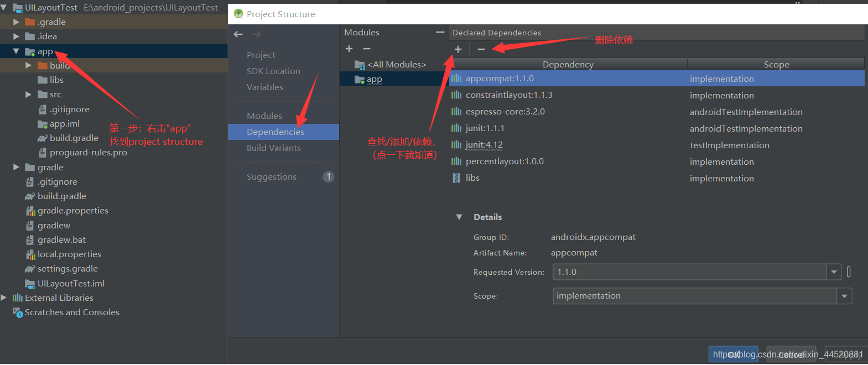This screenshot has width=868, height=365.
Task: Click the forward arrow in Project Structure
Action: (256, 34)
